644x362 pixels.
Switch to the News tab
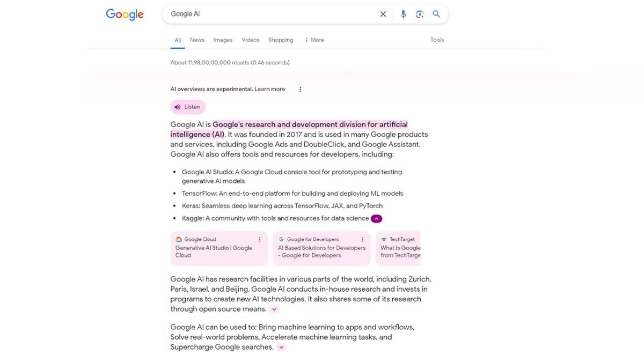(197, 40)
